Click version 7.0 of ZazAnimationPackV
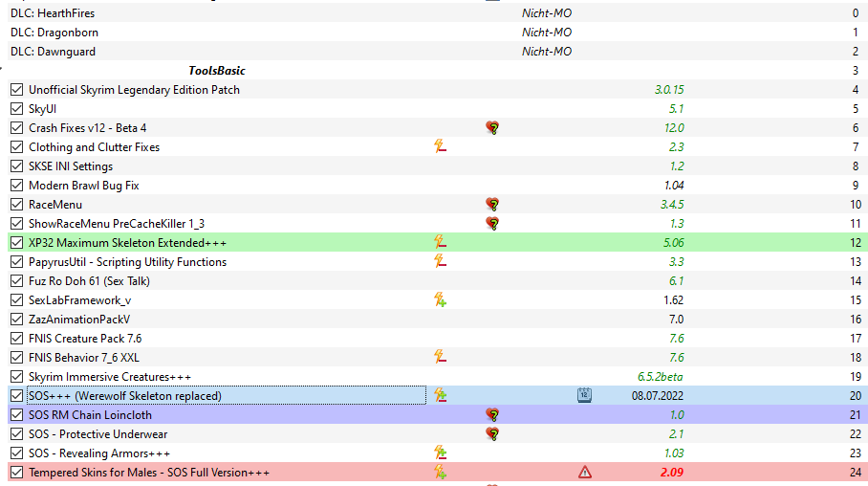 coord(677,320)
